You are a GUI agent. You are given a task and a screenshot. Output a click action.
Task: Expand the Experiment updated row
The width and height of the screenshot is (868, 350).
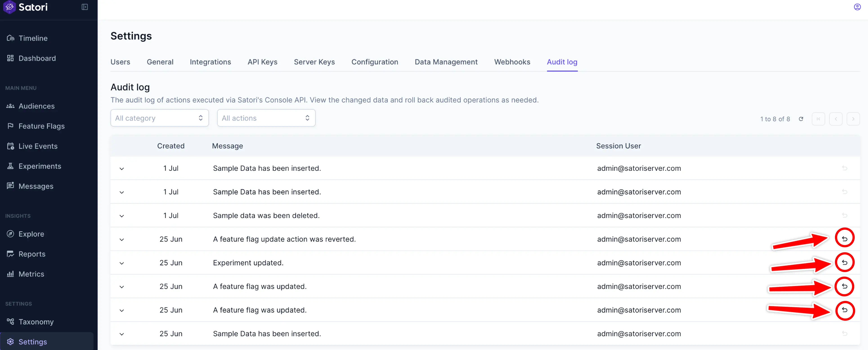point(122,263)
